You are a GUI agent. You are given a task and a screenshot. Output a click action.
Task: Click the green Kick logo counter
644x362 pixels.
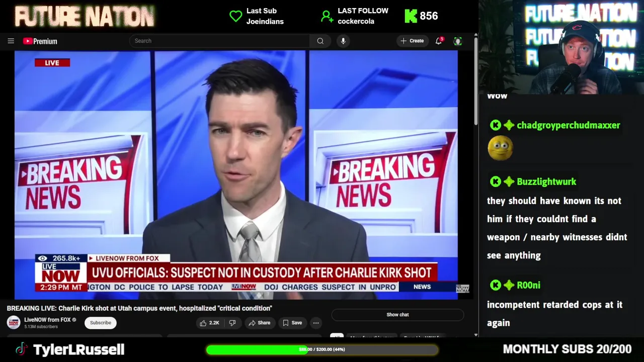point(411,16)
